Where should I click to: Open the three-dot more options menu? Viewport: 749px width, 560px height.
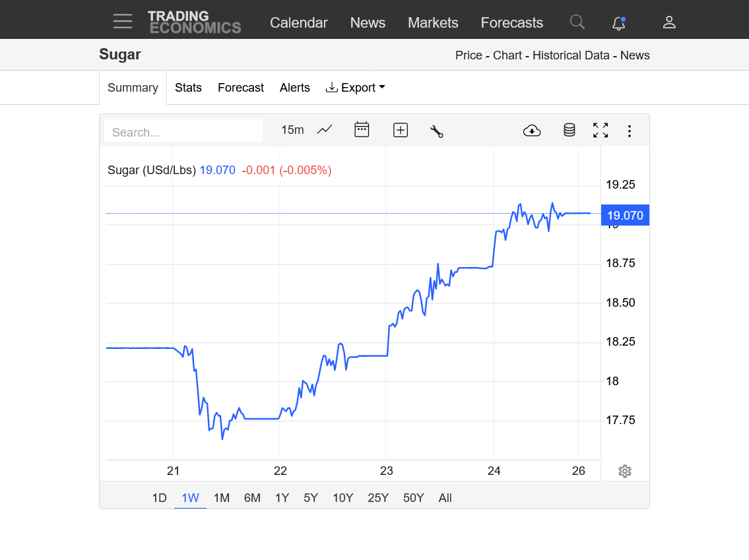click(x=630, y=131)
